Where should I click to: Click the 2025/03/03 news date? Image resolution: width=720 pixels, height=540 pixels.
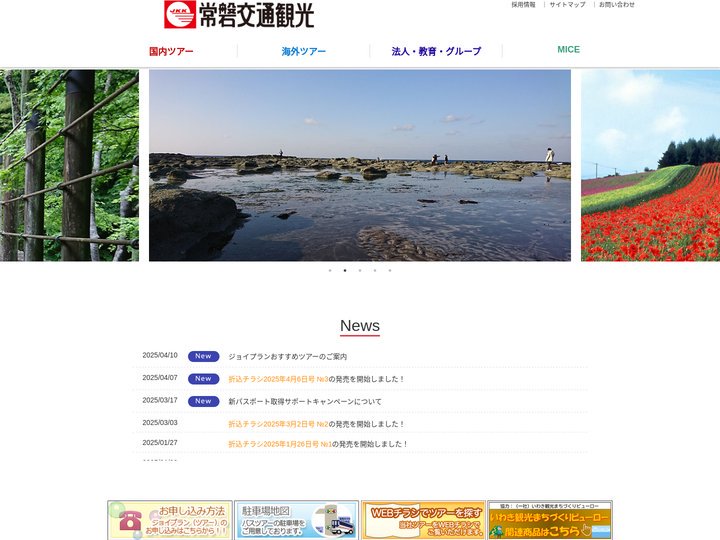160,422
